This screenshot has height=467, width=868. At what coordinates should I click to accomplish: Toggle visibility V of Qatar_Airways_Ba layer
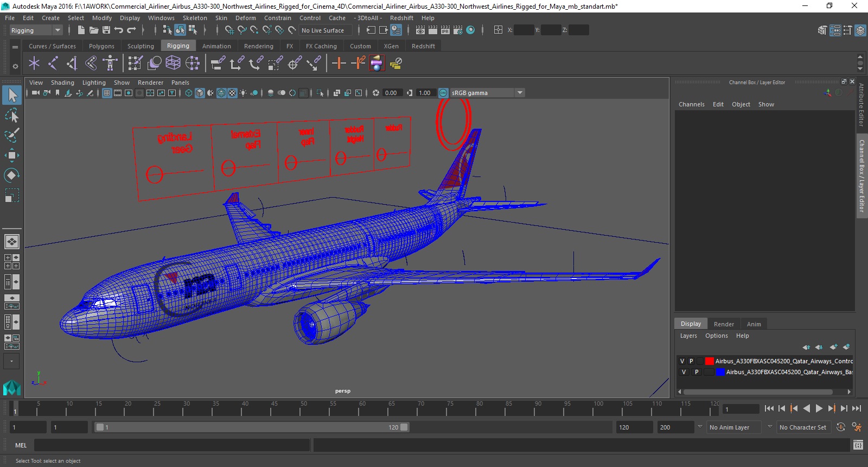(x=684, y=372)
